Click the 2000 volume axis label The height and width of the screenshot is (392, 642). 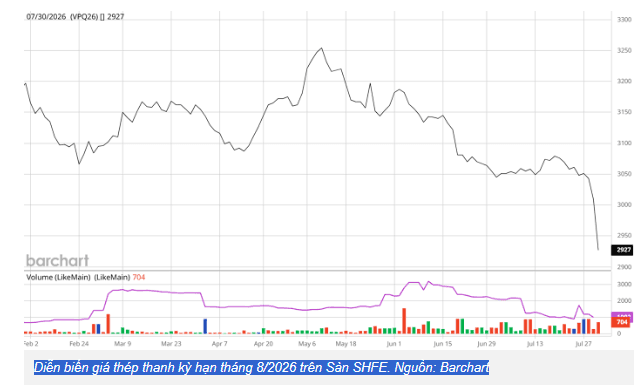(624, 301)
